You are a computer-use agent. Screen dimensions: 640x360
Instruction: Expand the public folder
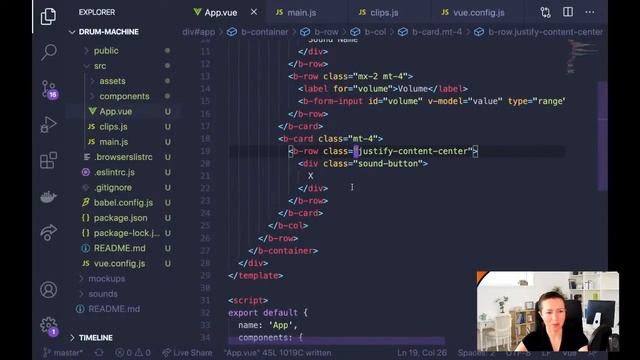[106, 51]
